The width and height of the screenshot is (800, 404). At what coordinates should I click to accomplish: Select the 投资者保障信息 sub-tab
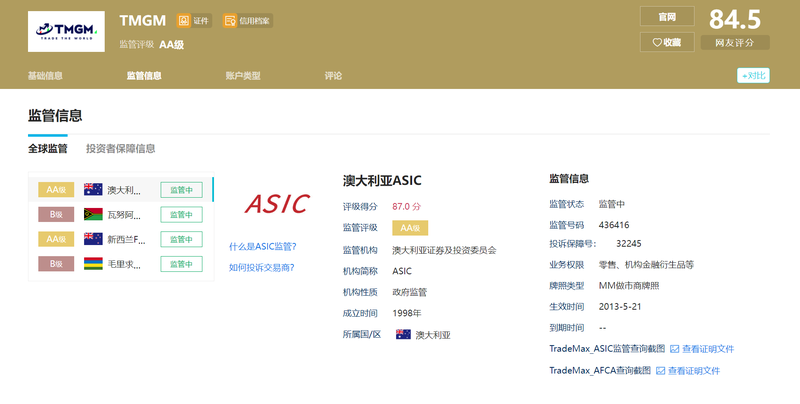(120, 148)
